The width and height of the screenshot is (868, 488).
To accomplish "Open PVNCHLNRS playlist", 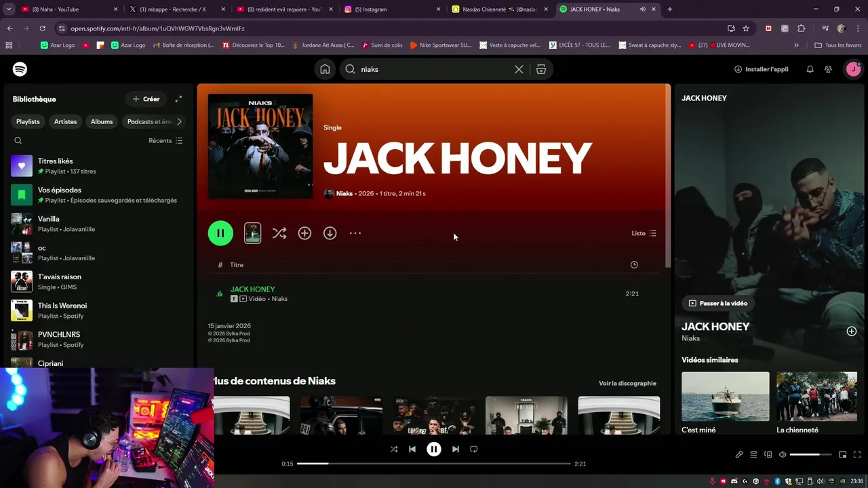I will coord(97,340).
